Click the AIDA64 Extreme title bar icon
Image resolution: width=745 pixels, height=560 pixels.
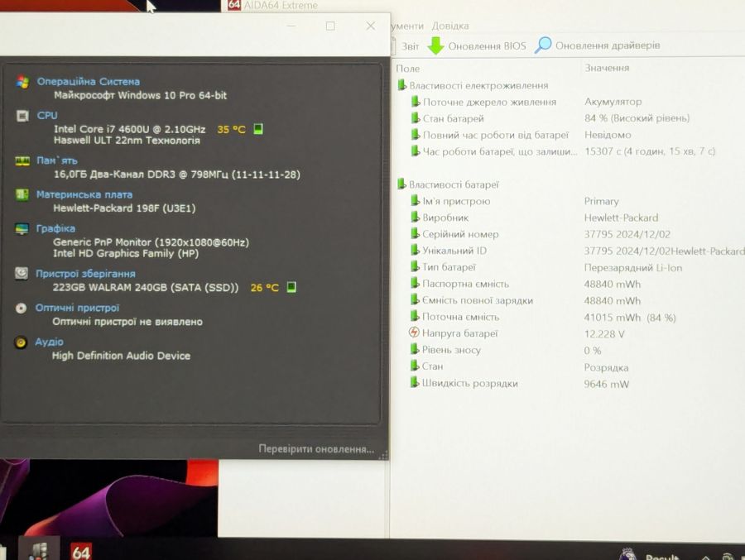point(233,5)
